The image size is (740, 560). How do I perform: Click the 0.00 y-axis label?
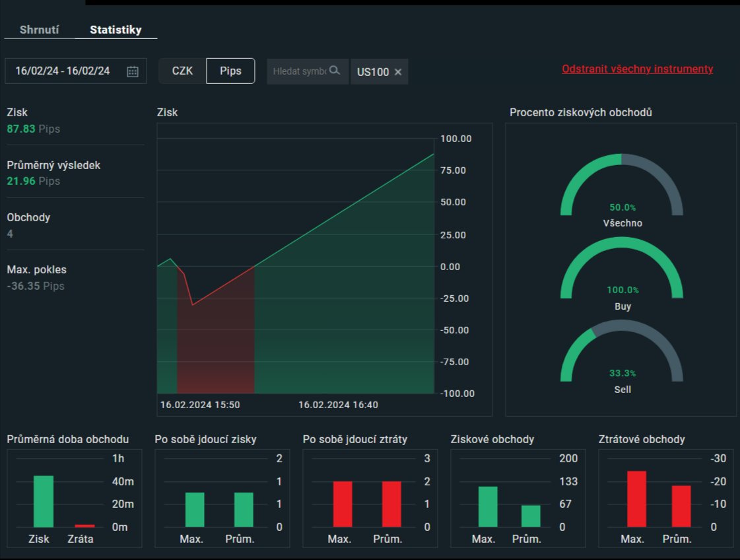tap(450, 267)
